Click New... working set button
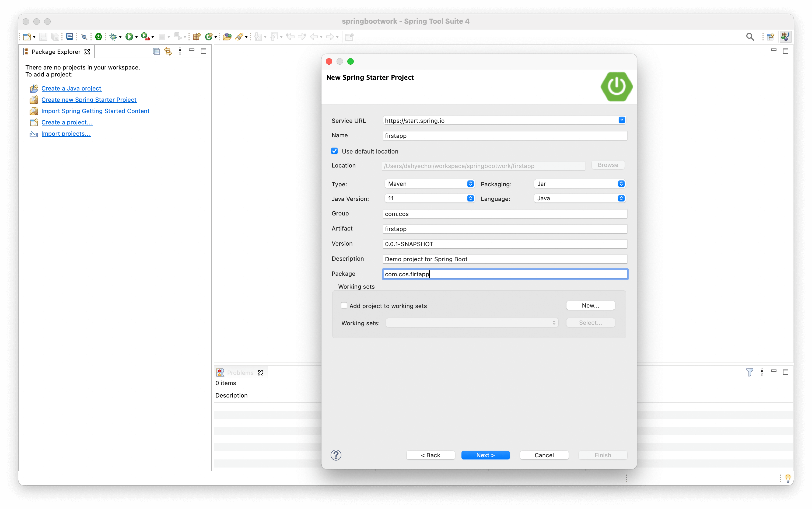This screenshot has height=509, width=812. coord(591,305)
